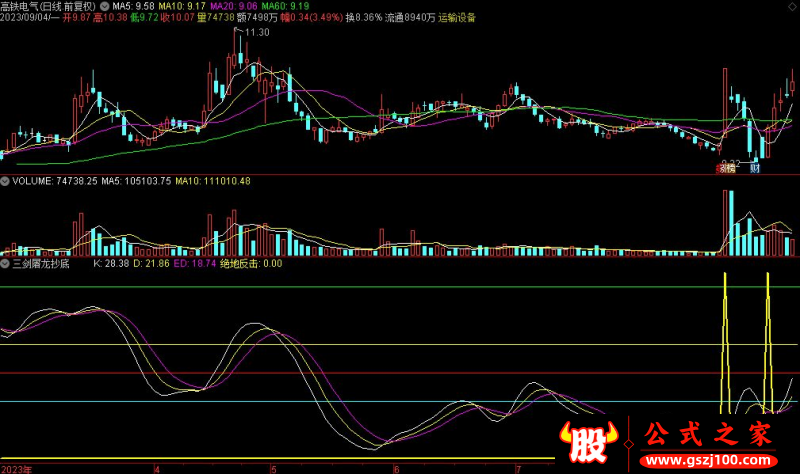Collapse the 三剑屠龙抄底 indicator panel
Viewport: 800px width, 474px height.
(x=5, y=264)
